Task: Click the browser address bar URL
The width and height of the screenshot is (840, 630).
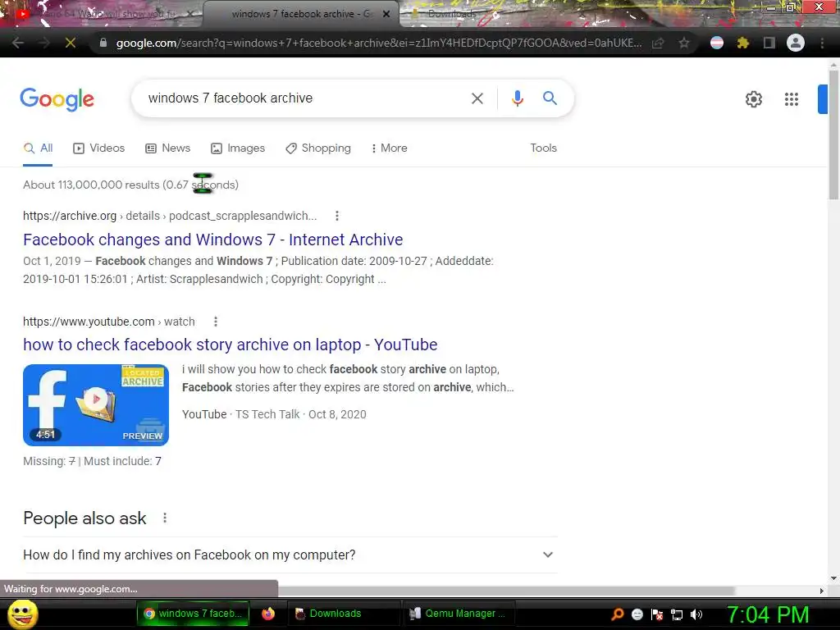Action: 379,43
